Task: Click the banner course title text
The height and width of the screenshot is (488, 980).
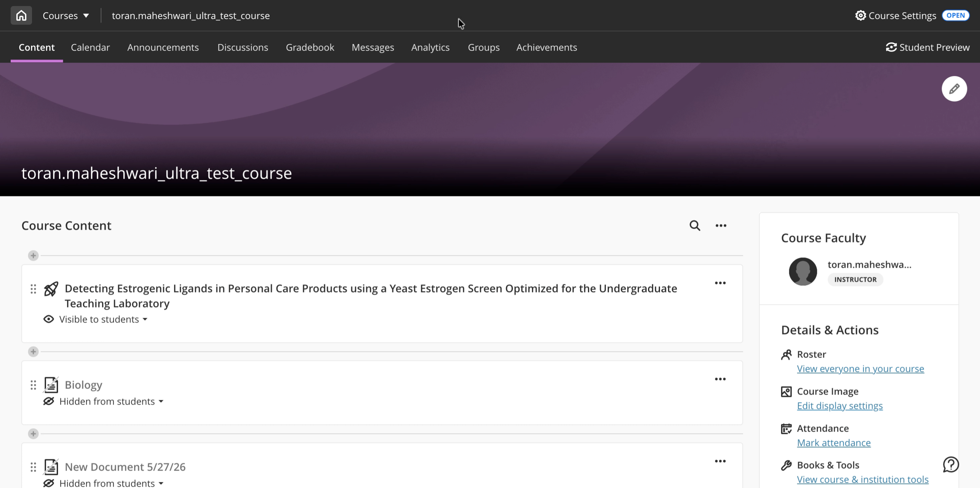Action: 156,173
